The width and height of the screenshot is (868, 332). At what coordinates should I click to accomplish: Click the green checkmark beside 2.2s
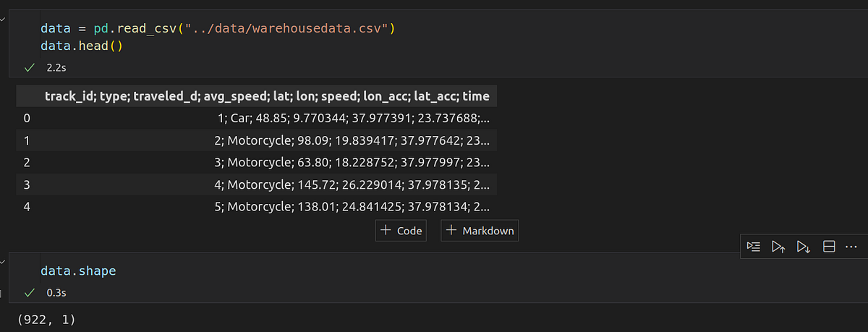(29, 67)
